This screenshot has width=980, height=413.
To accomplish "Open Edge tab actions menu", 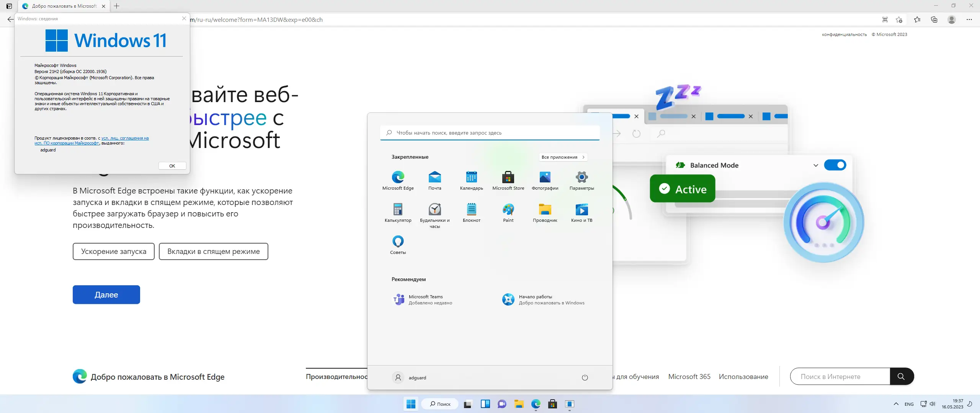I will pos(9,6).
